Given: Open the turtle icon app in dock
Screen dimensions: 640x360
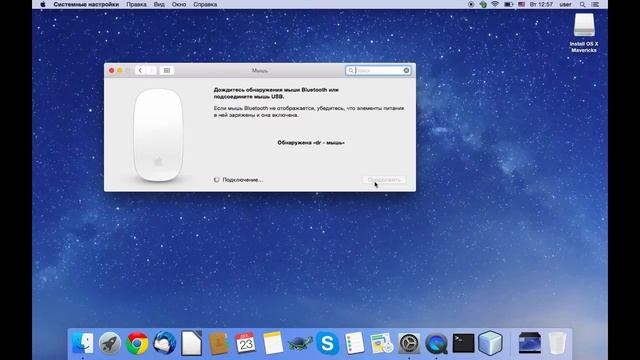Looking at the screenshot, I should pyautogui.click(x=300, y=343).
